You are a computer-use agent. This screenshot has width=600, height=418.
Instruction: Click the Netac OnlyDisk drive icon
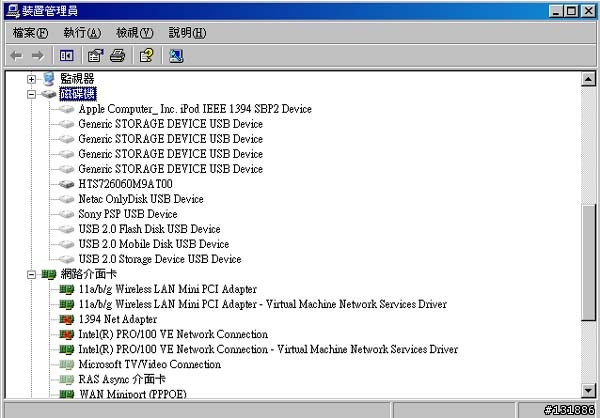[x=66, y=199]
